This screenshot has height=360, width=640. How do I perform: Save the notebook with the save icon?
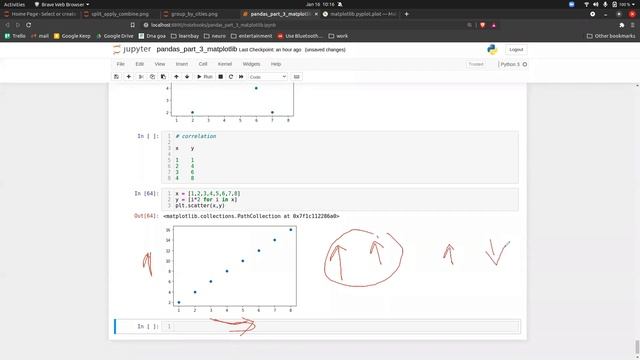(116, 77)
